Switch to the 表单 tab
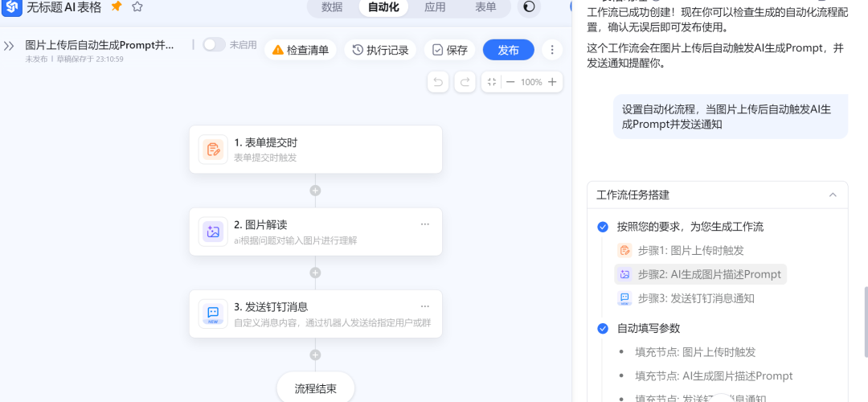Screen dimensions: 868x402 click(485, 7)
